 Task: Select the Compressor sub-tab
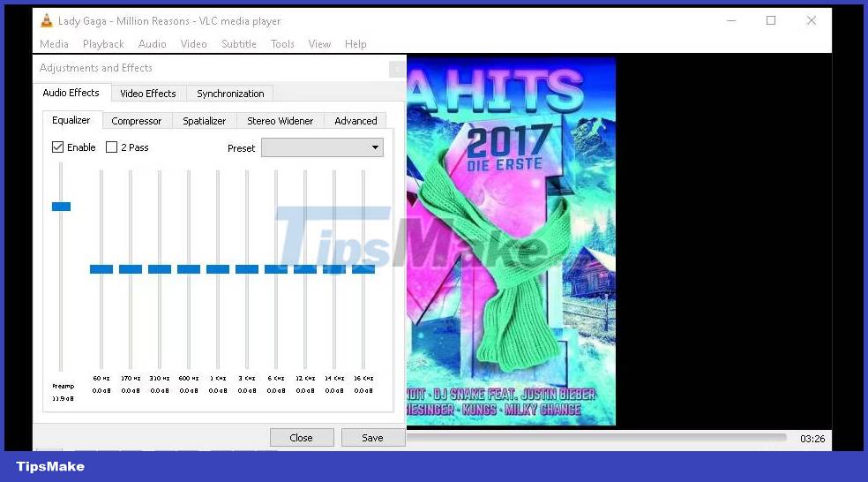[136, 121]
